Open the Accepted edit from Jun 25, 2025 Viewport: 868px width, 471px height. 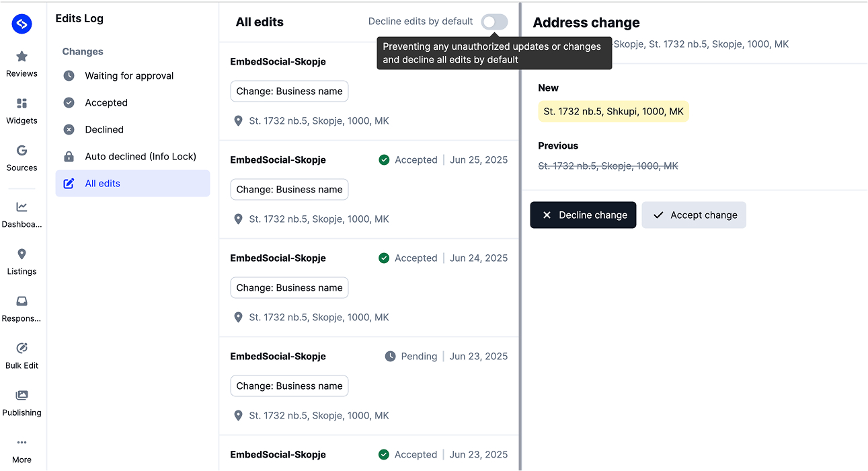(369, 189)
